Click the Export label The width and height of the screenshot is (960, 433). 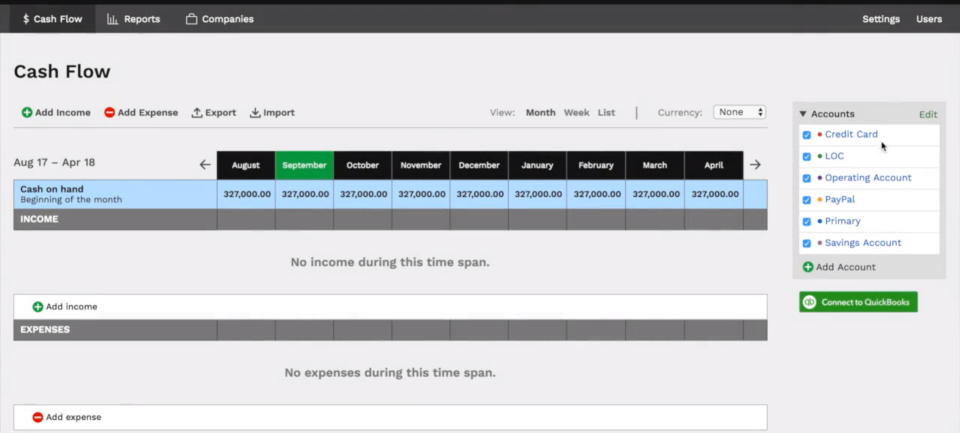click(220, 113)
